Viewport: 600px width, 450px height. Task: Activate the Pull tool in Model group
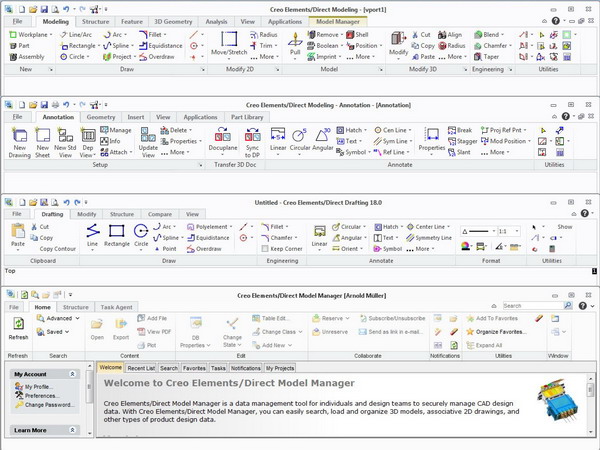pyautogui.click(x=295, y=44)
